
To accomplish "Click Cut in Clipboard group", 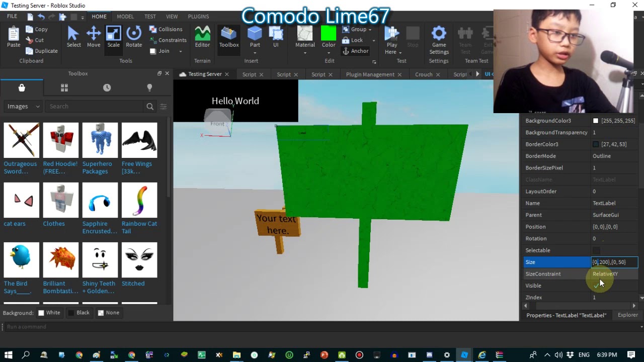I will [34, 40].
